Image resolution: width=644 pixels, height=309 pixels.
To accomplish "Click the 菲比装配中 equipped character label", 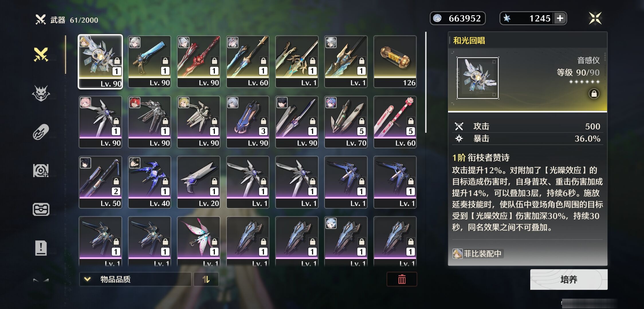I will [478, 254].
